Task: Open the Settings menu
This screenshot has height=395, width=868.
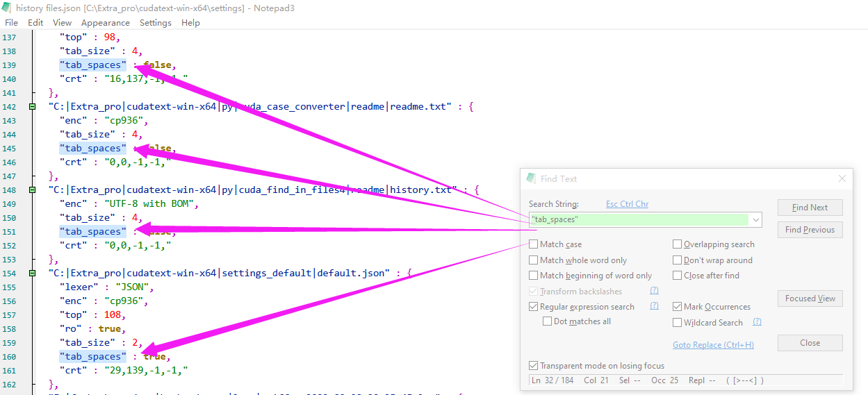Action: coord(155,23)
